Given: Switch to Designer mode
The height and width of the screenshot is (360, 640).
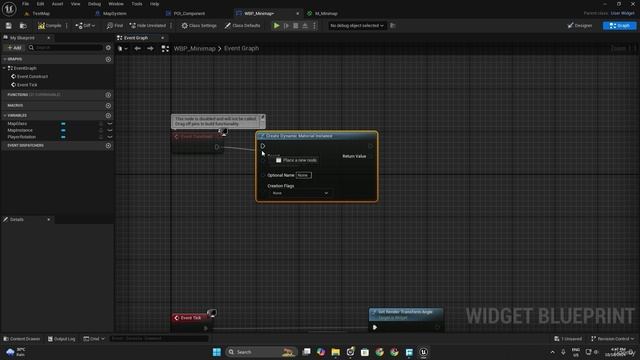Looking at the screenshot, I should [x=580, y=26].
